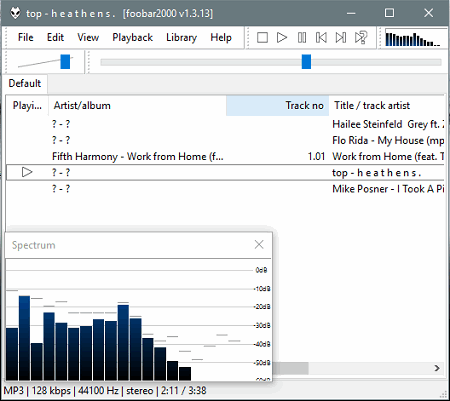Click the status bar playback info text

(x=105, y=390)
